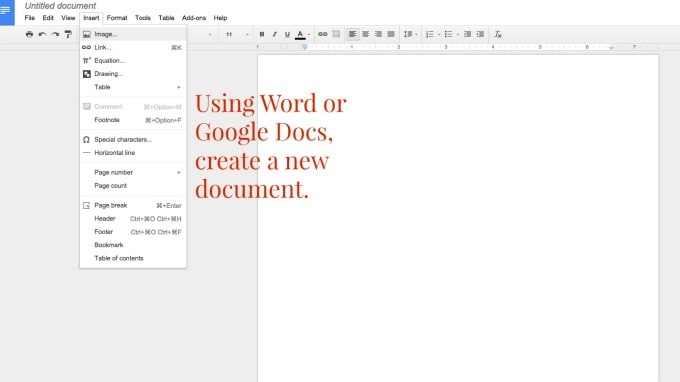Print the document using the printer icon
680x382 pixels.
pyautogui.click(x=29, y=34)
